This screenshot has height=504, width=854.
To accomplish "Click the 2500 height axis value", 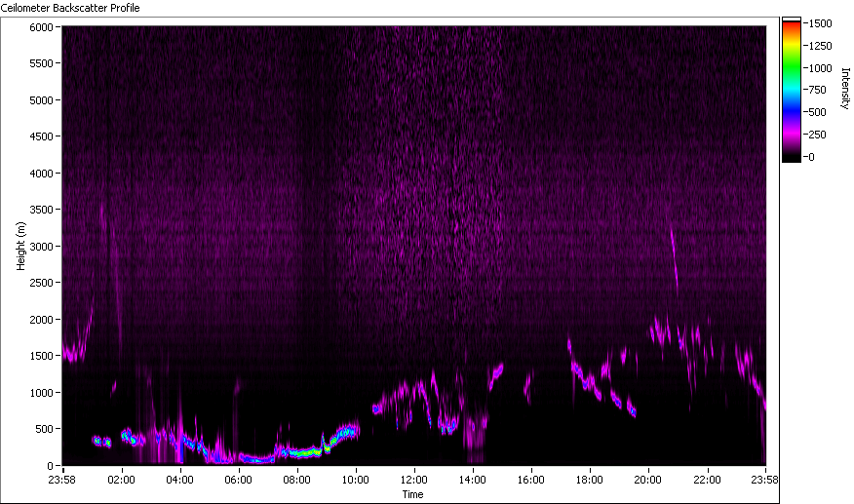I will click(x=41, y=283).
